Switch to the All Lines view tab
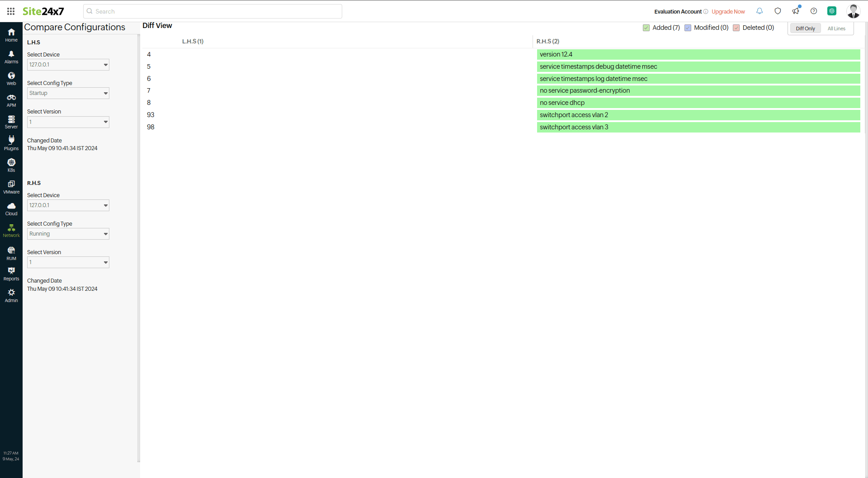Image resolution: width=868 pixels, height=478 pixels. tap(836, 28)
